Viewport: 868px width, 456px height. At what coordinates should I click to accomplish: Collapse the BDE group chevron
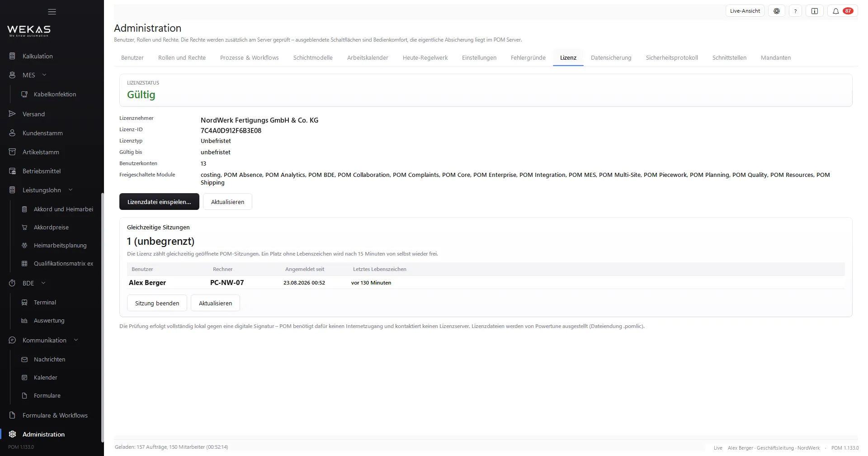[43, 283]
